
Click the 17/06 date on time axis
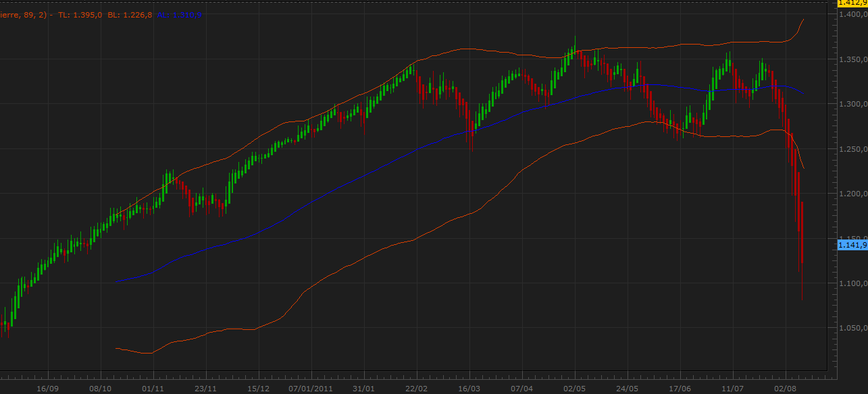click(x=680, y=389)
